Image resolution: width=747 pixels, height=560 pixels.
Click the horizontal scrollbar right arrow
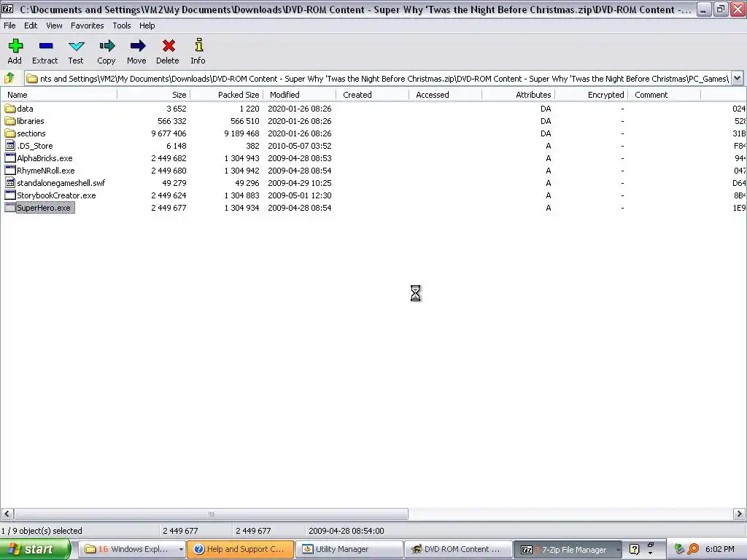coord(739,514)
